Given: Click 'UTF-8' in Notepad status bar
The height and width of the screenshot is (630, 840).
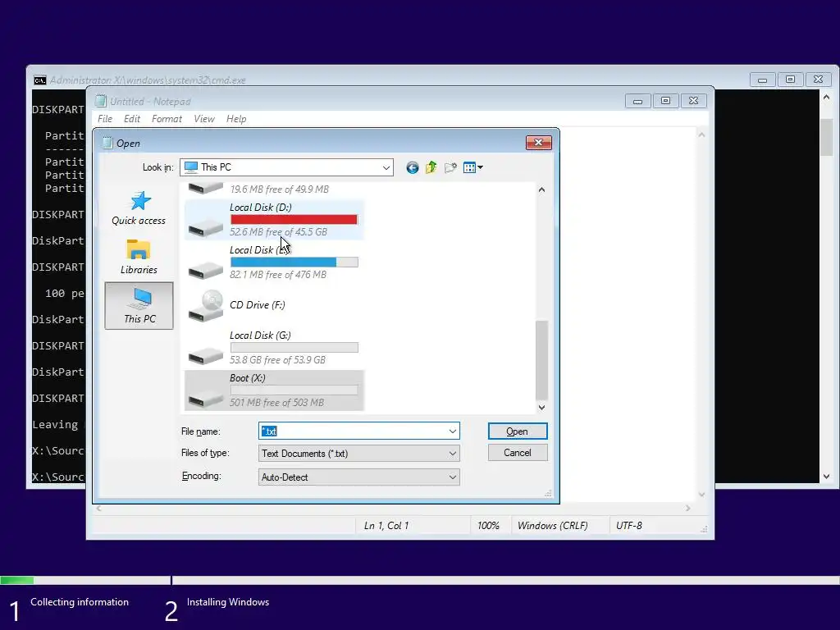Looking at the screenshot, I should click(629, 526).
